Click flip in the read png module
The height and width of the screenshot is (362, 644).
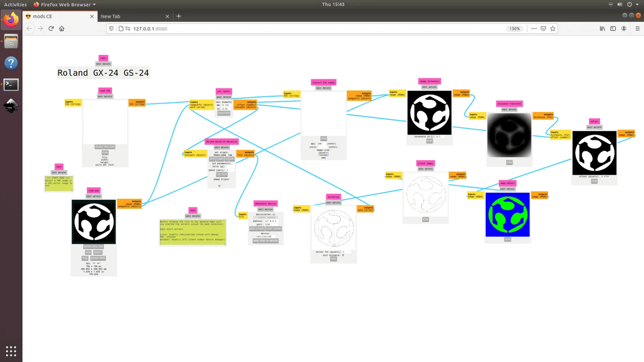(x=85, y=258)
